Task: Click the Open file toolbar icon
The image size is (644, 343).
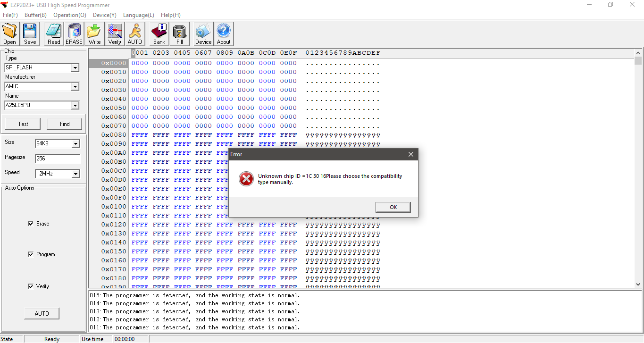Action: pyautogui.click(x=9, y=34)
